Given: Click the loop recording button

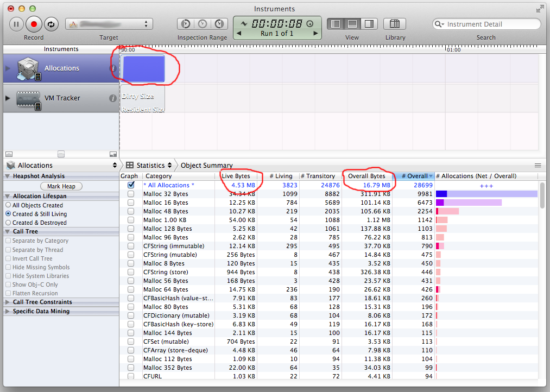Looking at the screenshot, I should point(51,24).
